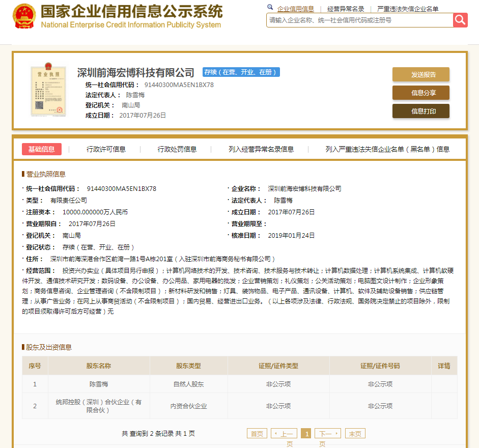Open the 列入经营异常名录信息 tab
This screenshot has height=448, width=479.
point(261,149)
